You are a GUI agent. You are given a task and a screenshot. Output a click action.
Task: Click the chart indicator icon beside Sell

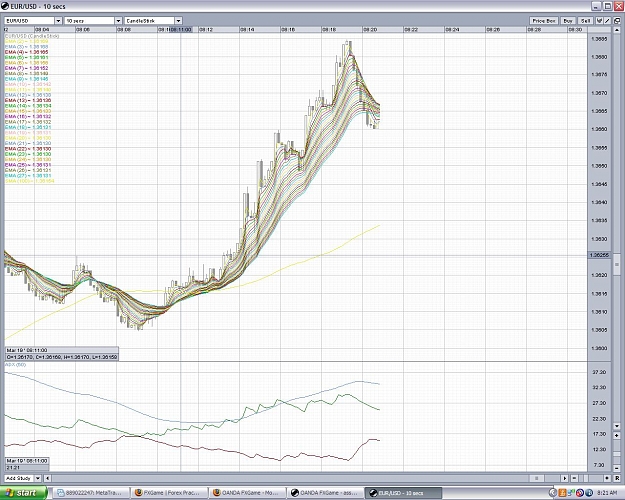(599, 21)
